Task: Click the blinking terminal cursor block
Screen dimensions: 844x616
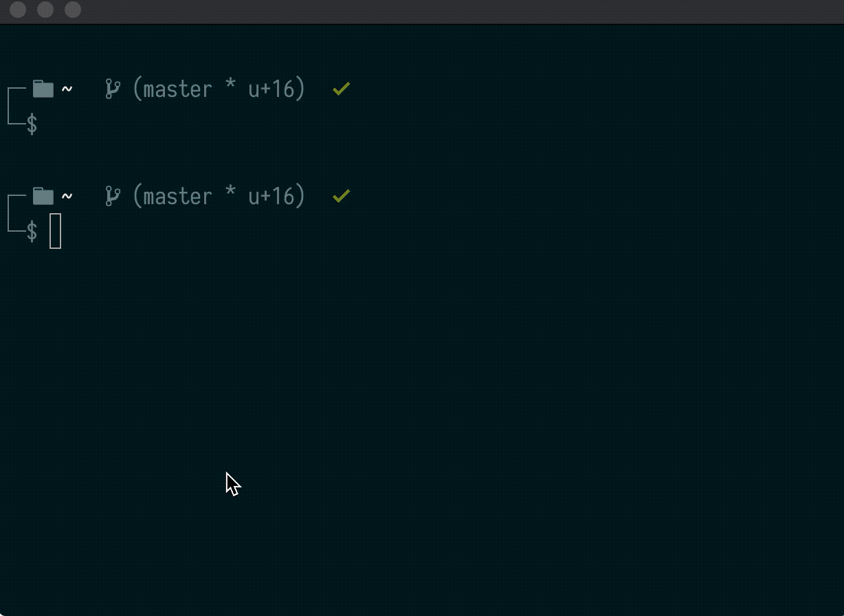Action: (x=56, y=231)
